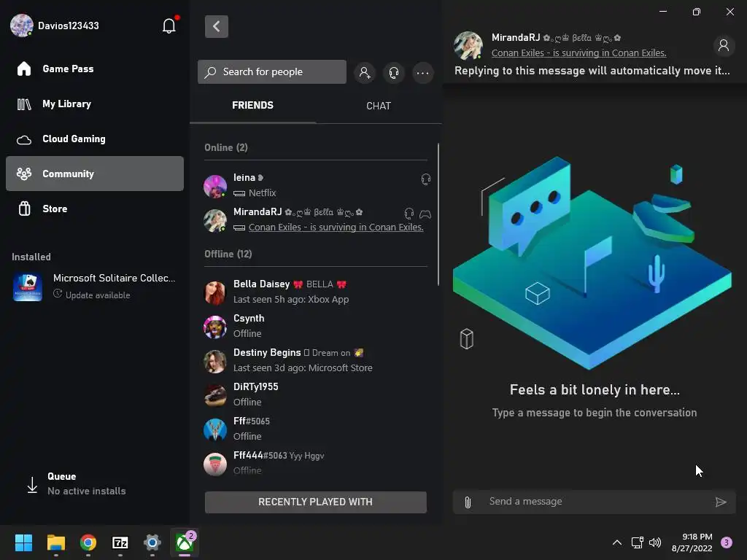View MirandaRJ profile icon in chat header
The image size is (747, 560).
[723, 45]
